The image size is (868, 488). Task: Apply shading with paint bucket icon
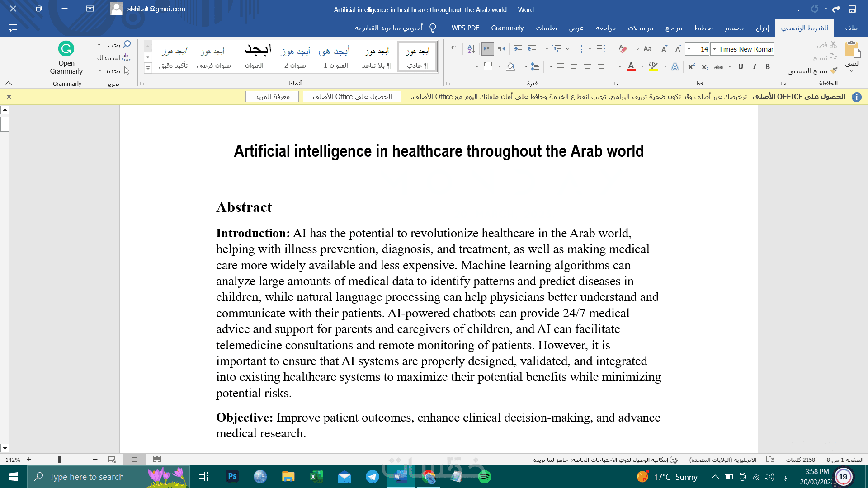pos(510,66)
